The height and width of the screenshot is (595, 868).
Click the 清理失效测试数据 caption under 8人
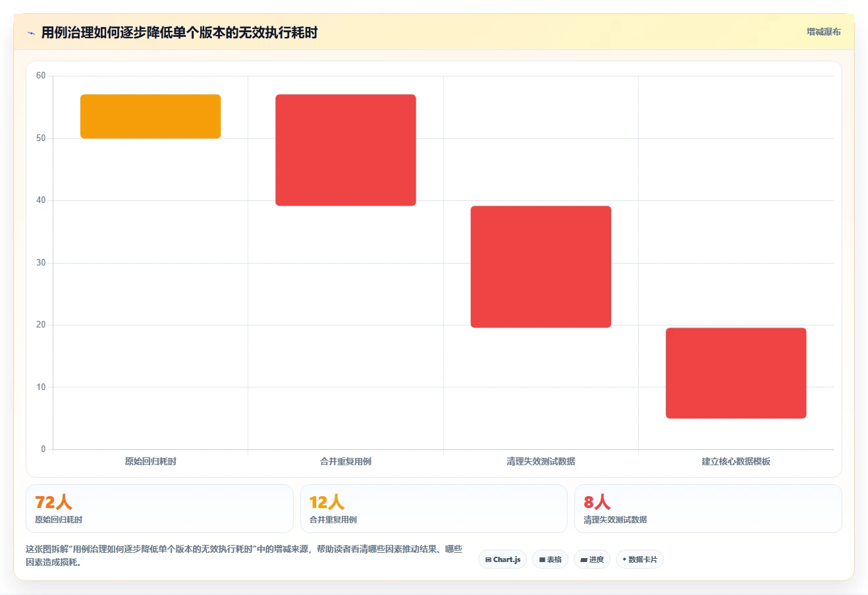pos(615,520)
